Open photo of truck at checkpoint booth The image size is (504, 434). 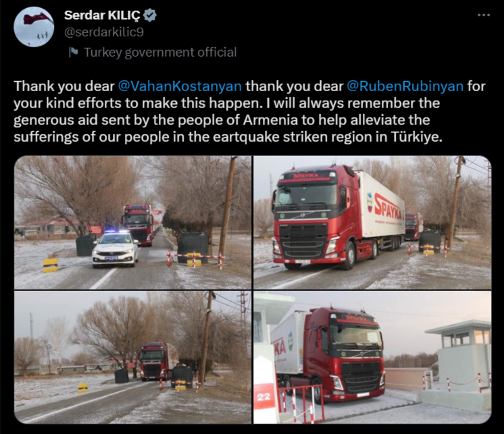(x=372, y=357)
